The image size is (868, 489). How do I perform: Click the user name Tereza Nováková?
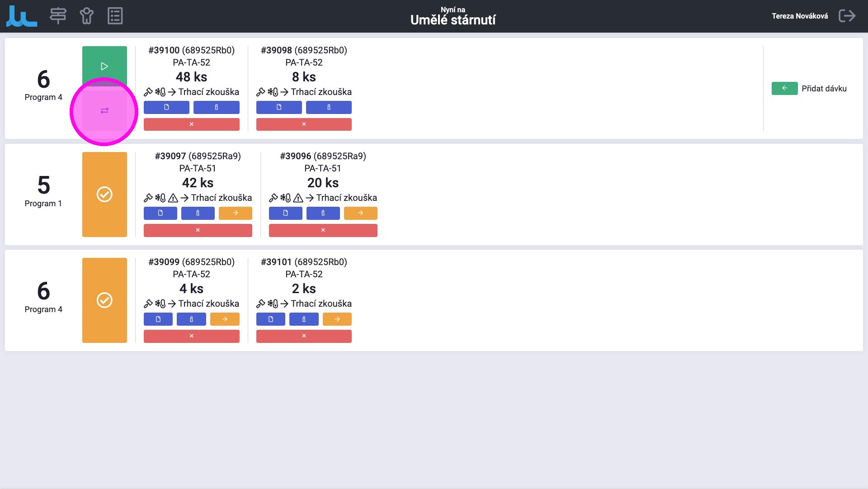(x=799, y=16)
